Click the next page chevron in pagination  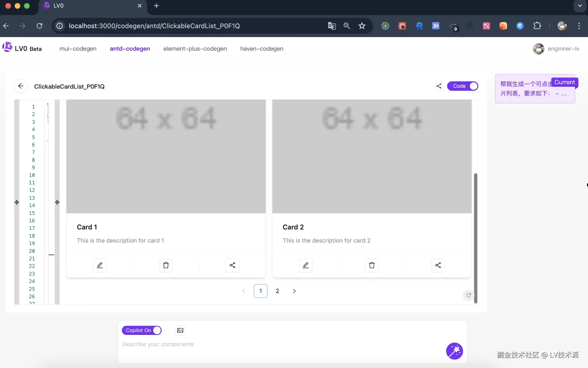[294, 291]
